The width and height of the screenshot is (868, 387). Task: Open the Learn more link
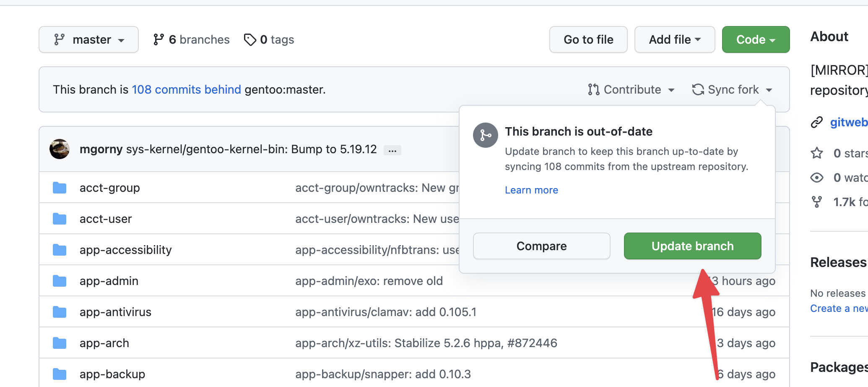tap(531, 190)
